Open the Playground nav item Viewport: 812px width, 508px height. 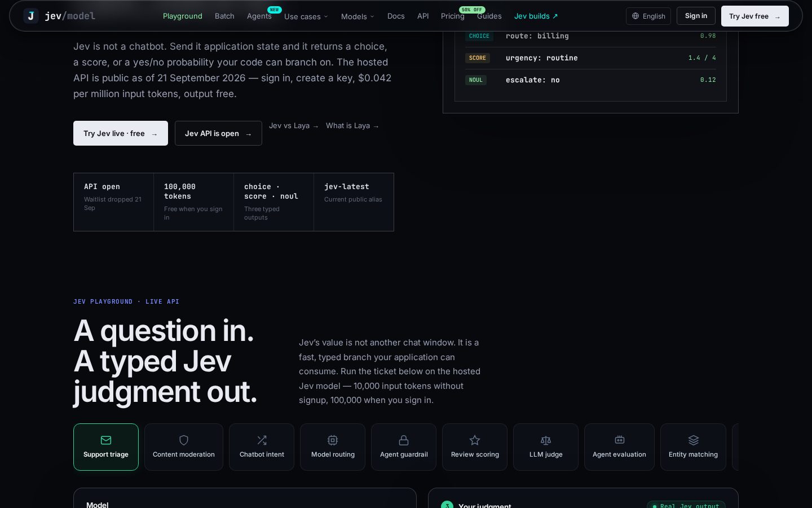[183, 16]
